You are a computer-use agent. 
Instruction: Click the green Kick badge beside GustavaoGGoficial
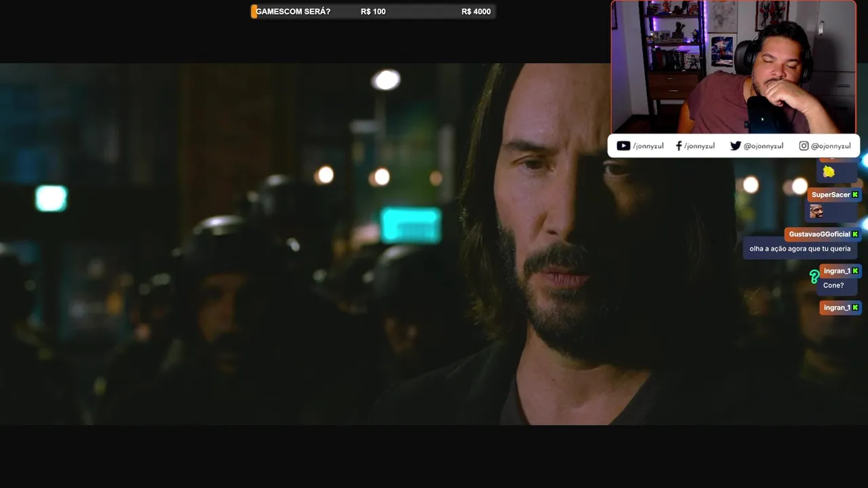855,234
